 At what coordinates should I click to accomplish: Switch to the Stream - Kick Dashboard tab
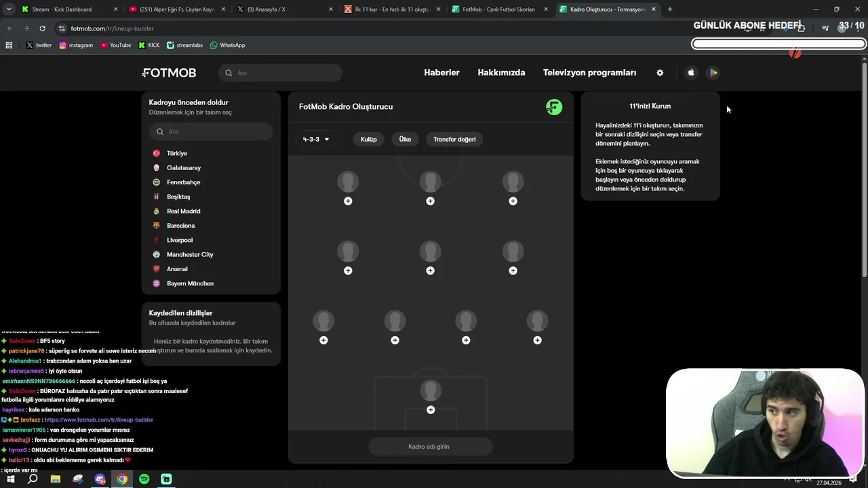click(x=68, y=9)
